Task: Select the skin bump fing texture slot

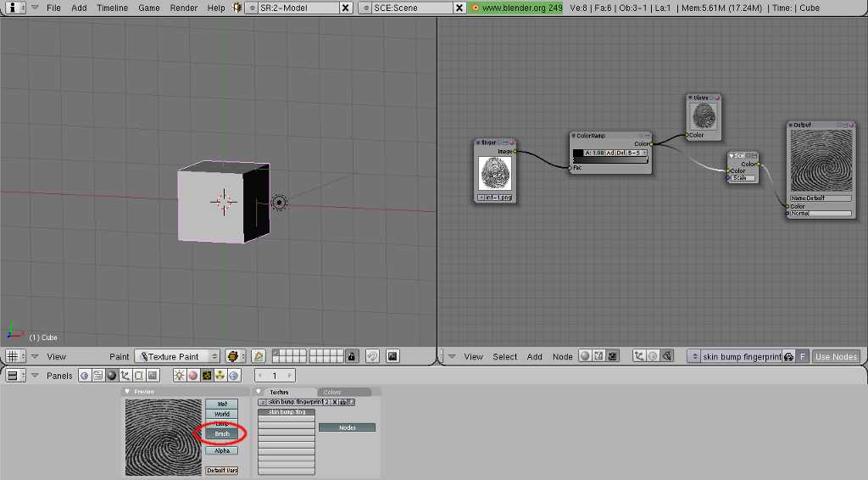Action: (x=287, y=412)
